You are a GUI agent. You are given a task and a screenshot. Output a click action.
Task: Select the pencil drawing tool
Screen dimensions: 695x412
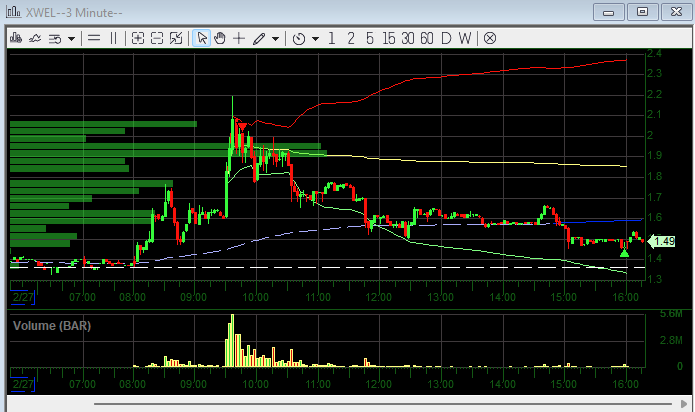259,39
